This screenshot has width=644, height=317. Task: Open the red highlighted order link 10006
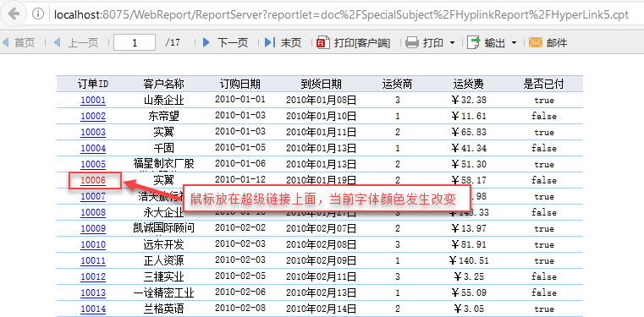[93, 180]
